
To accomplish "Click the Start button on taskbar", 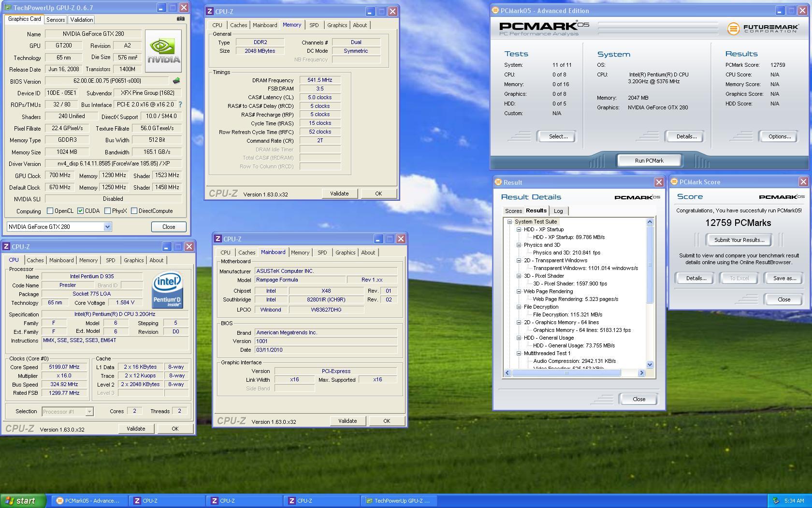I will 23,501.
